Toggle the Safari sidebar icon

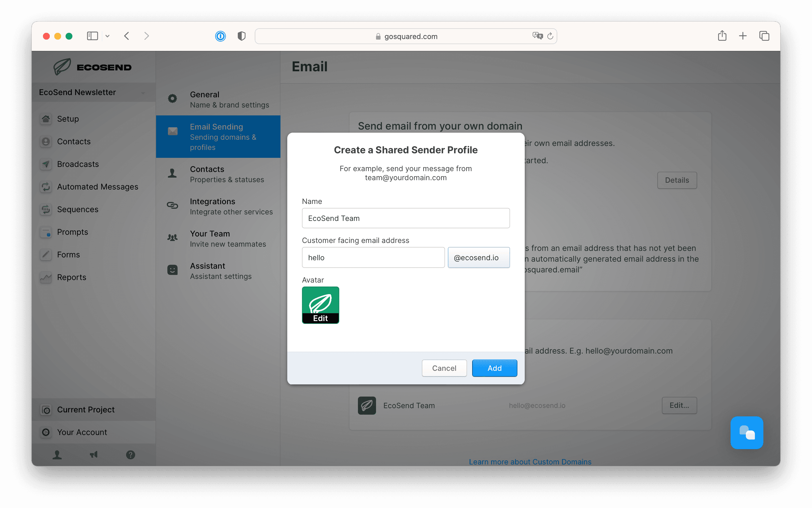92,36
